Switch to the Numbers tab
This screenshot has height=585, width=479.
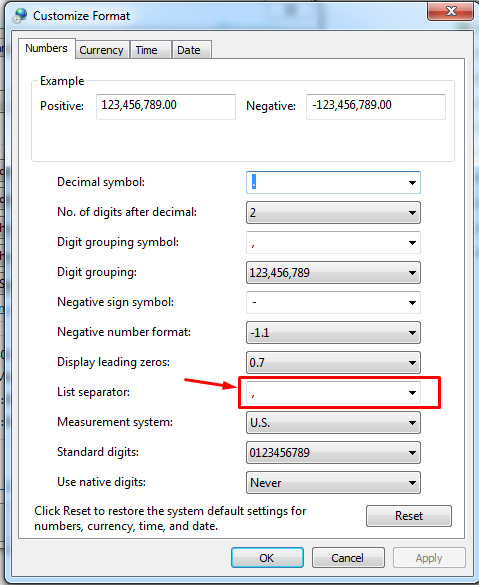pyautogui.click(x=47, y=49)
